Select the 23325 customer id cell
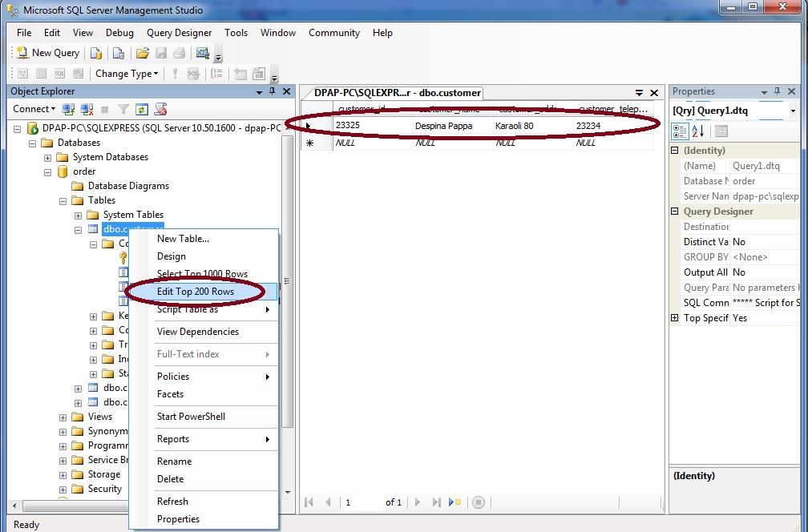The width and height of the screenshot is (808, 532). click(x=373, y=125)
